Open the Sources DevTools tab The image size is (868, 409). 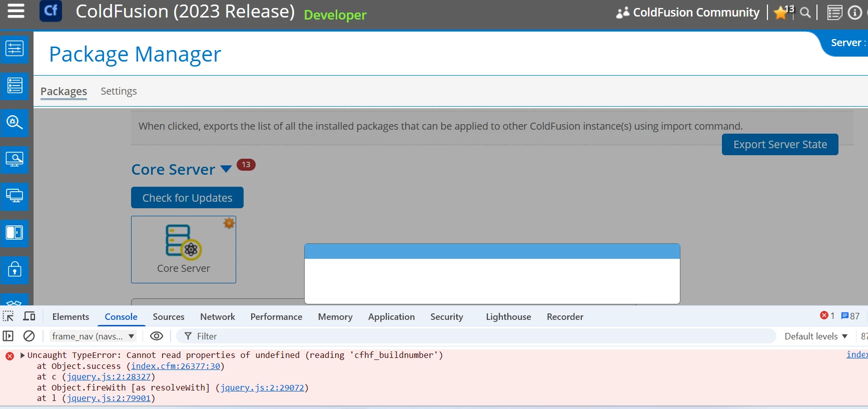pyautogui.click(x=169, y=317)
